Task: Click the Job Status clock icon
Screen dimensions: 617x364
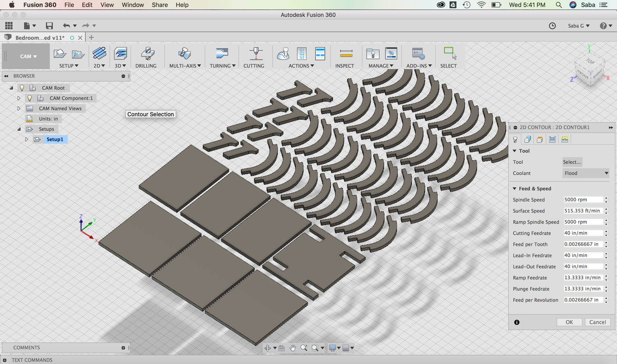Action: click(x=552, y=26)
